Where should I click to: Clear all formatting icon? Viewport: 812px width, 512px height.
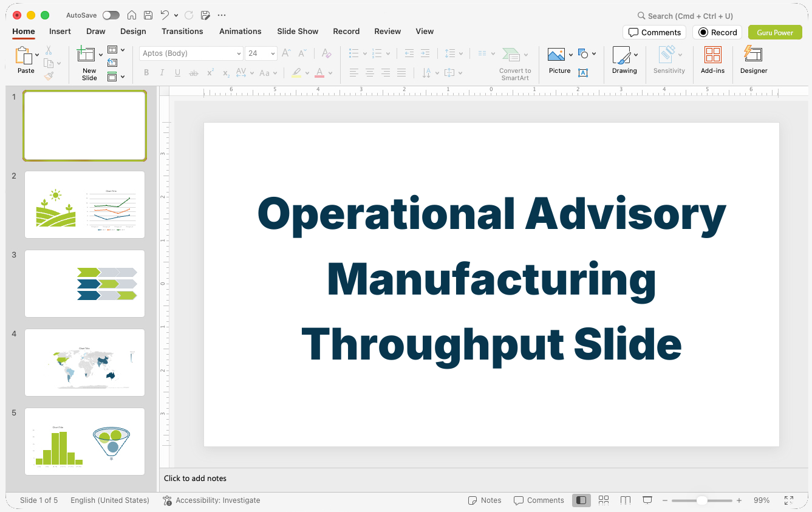pyautogui.click(x=327, y=53)
